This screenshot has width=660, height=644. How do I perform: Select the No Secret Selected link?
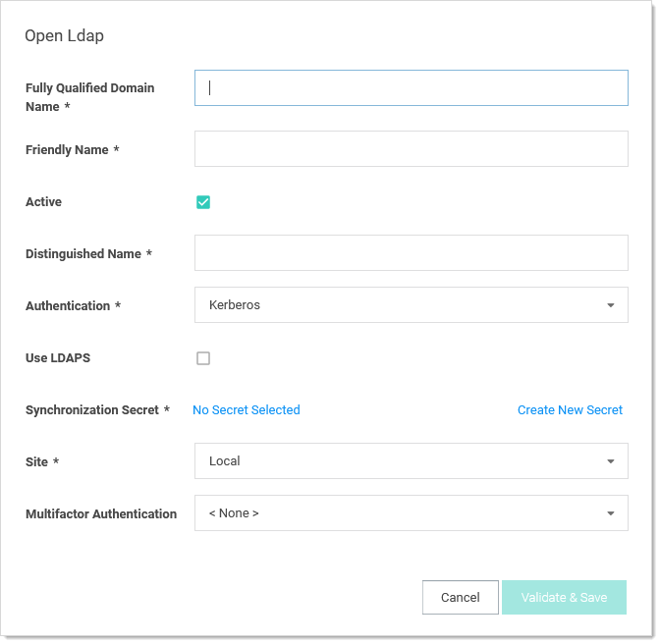(247, 410)
